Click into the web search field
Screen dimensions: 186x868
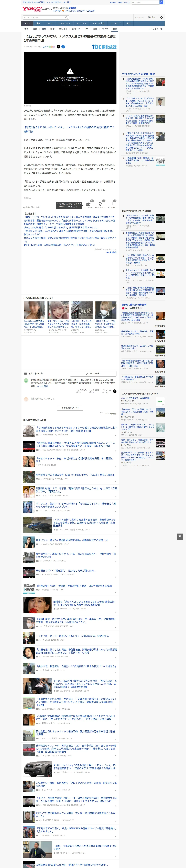tap(145, 2)
